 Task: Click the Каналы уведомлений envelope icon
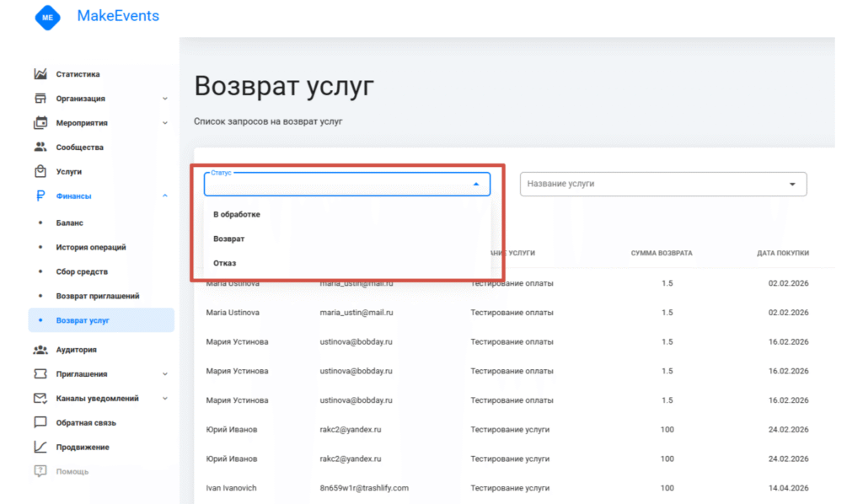click(x=40, y=398)
